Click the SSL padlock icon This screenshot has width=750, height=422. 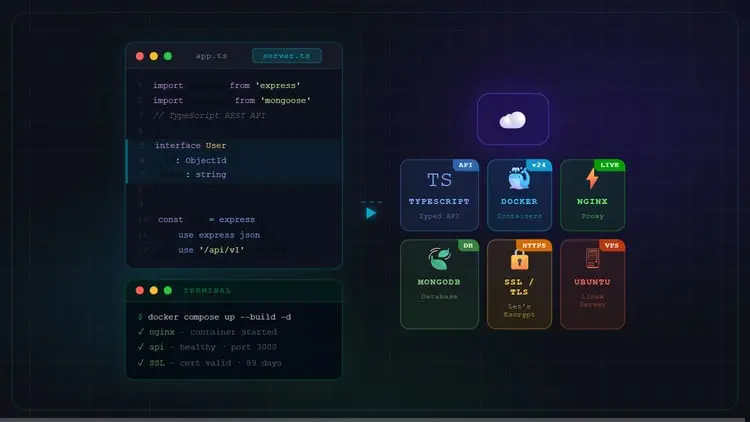pos(519,260)
